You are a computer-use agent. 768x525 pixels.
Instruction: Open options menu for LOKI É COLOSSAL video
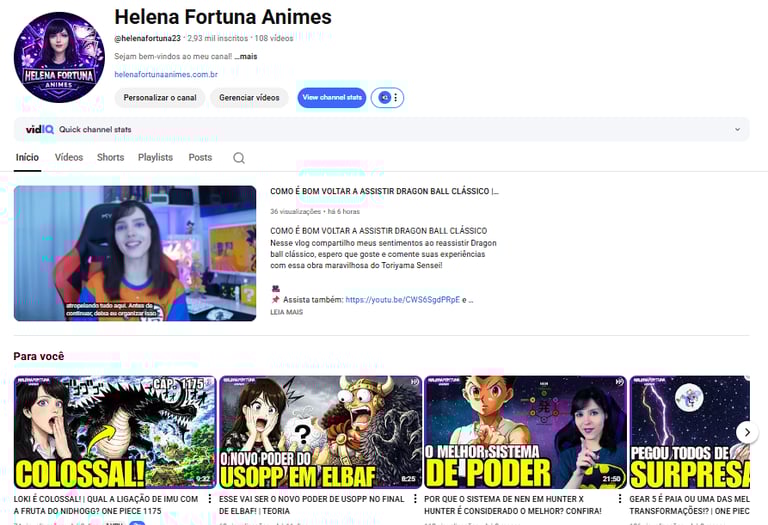210,499
